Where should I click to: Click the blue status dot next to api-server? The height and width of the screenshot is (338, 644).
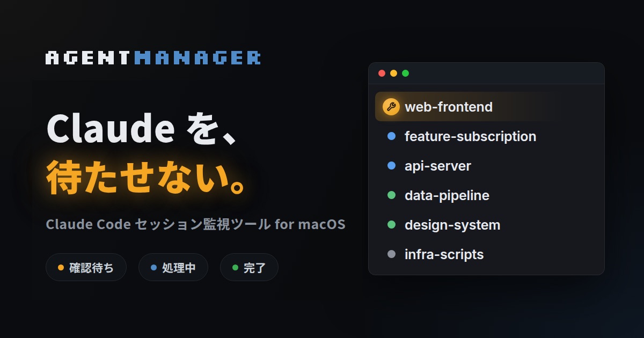tap(391, 166)
